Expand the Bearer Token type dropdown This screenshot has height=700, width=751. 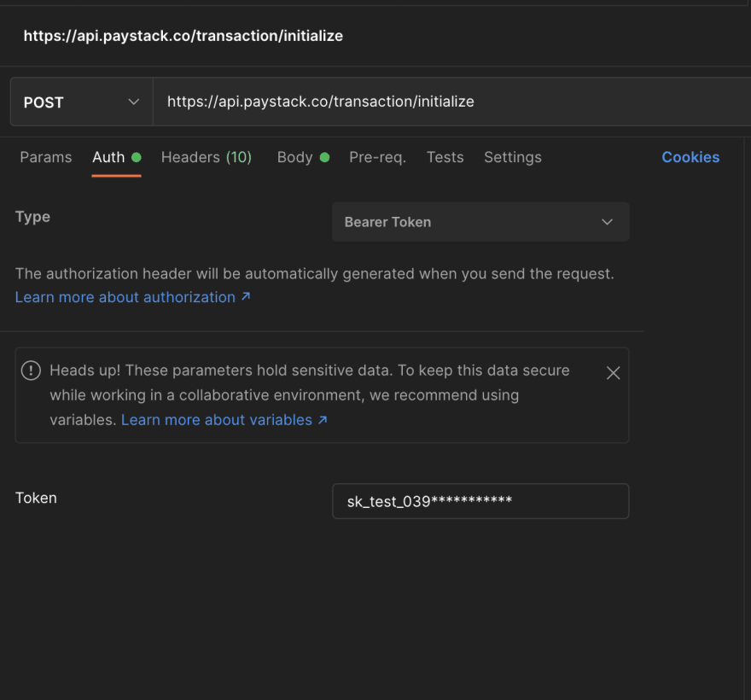click(x=480, y=222)
